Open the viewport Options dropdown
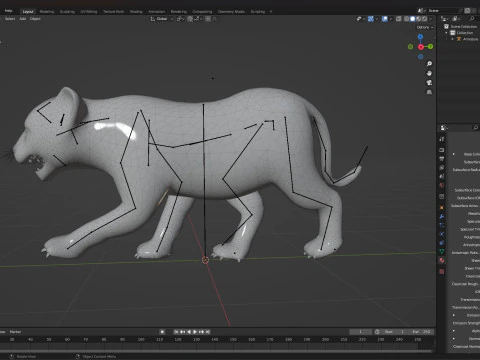Screen dimensions: 480x360 (x=425, y=27)
